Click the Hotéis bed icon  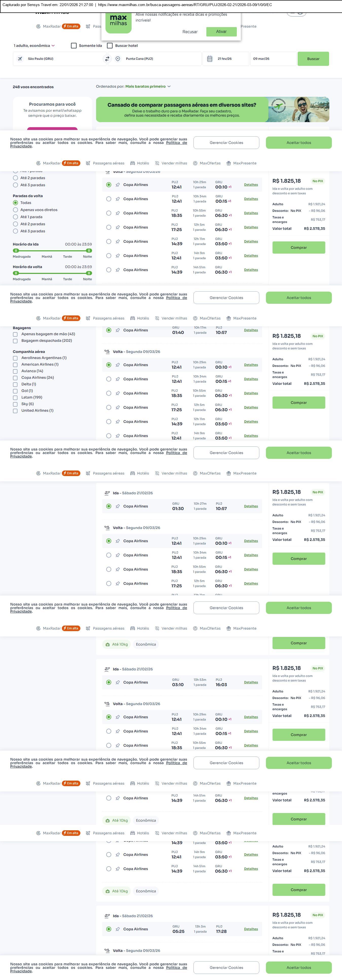[133, 163]
